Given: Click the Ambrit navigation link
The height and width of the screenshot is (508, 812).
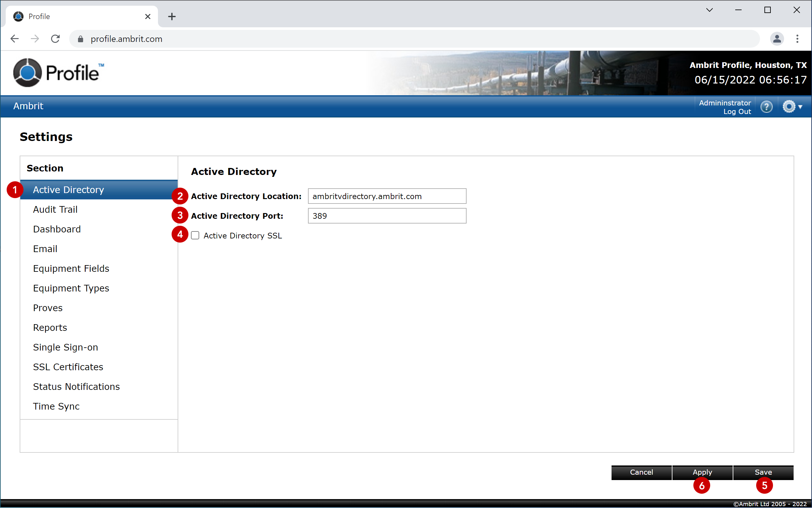Looking at the screenshot, I should click(x=28, y=106).
